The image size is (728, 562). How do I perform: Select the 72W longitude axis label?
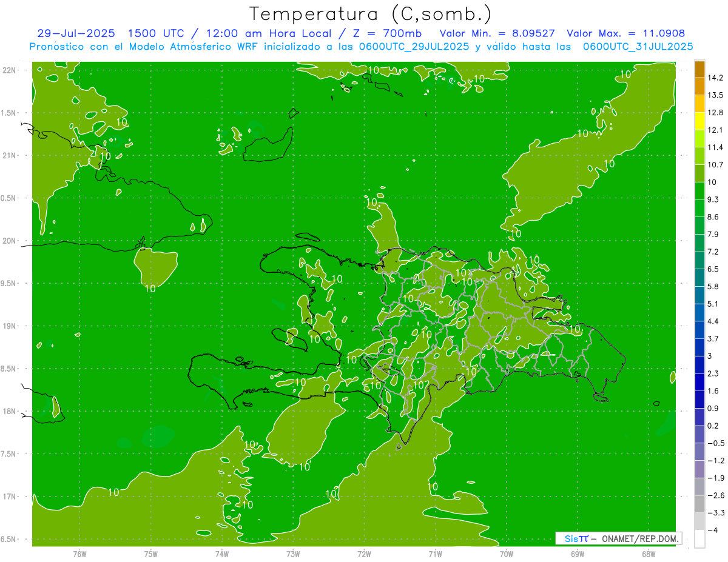pyautogui.click(x=364, y=554)
